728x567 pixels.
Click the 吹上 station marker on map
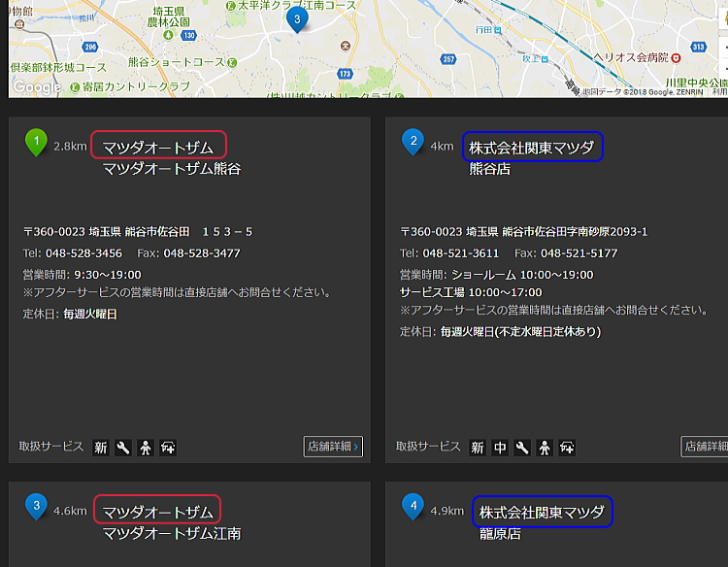click(x=545, y=59)
